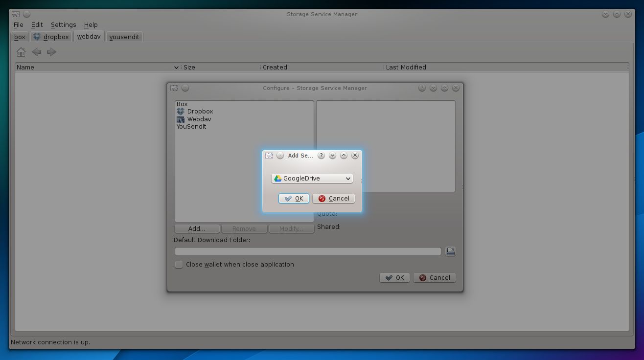Toggle pin button in Configure dialog titlebar
Viewport: 644px width, 360px height.
tap(185, 88)
